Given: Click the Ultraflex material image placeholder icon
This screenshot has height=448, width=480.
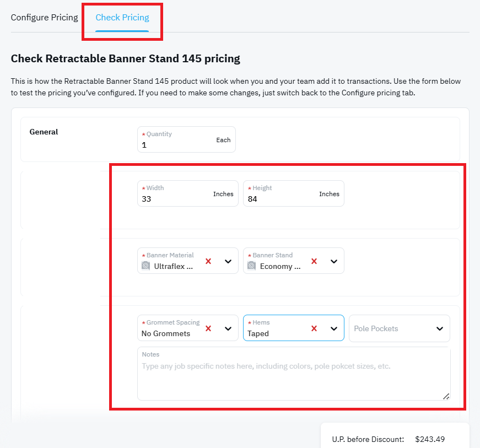Looking at the screenshot, I should click(145, 266).
